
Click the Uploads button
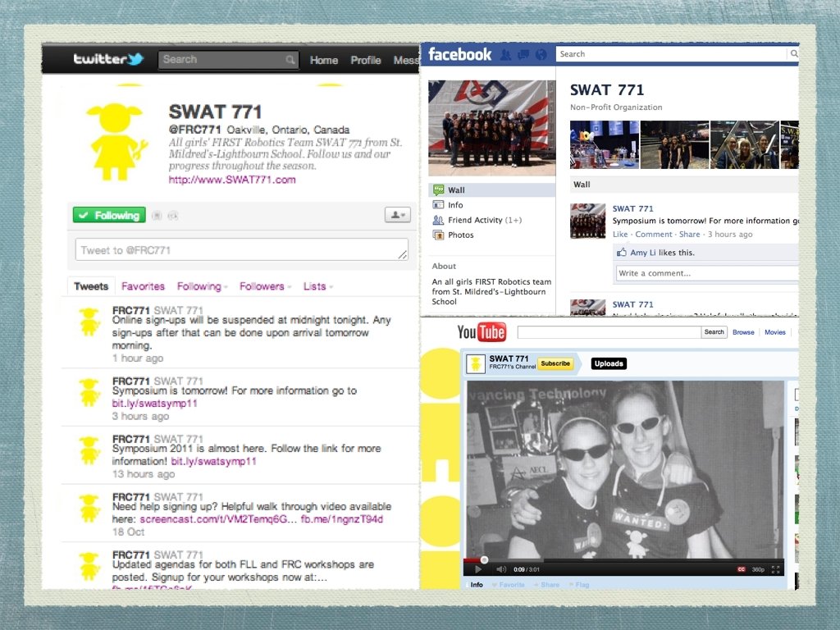tap(609, 363)
